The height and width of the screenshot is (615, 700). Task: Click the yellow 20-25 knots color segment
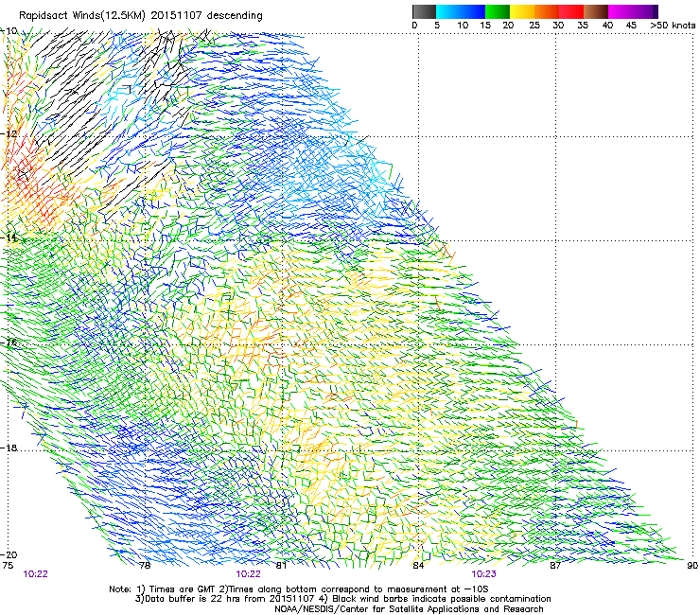[522, 11]
